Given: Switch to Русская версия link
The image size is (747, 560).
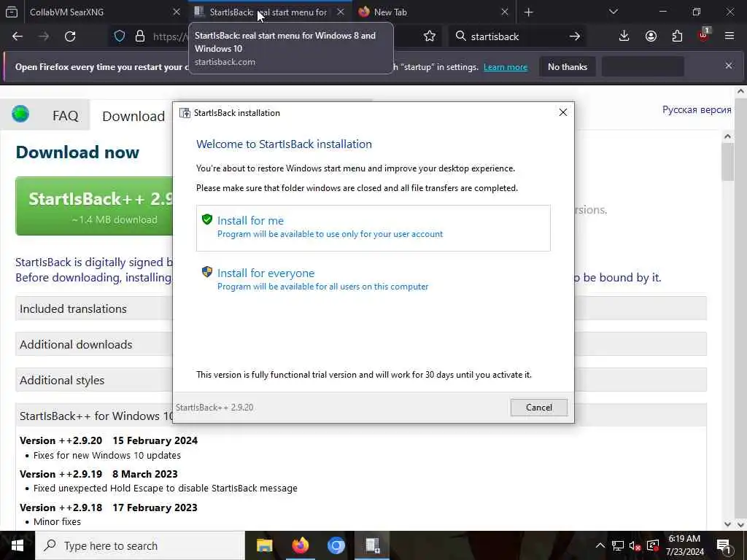Looking at the screenshot, I should point(697,109).
